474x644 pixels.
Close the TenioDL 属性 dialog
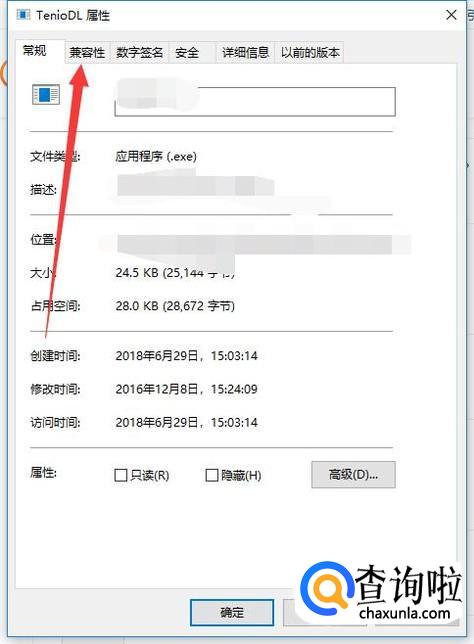(451, 15)
